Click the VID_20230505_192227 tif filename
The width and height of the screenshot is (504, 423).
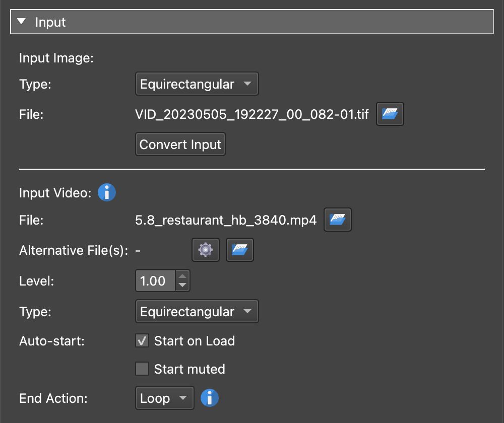click(x=252, y=114)
